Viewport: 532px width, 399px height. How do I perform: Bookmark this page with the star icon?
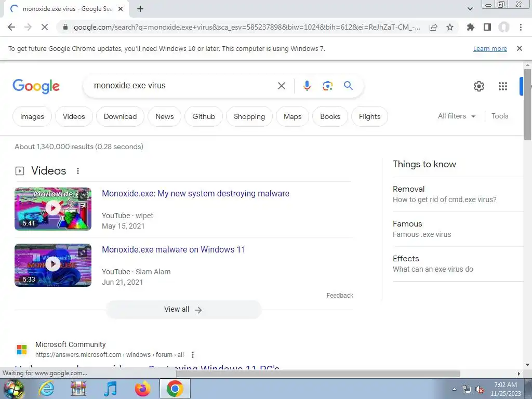click(450, 27)
